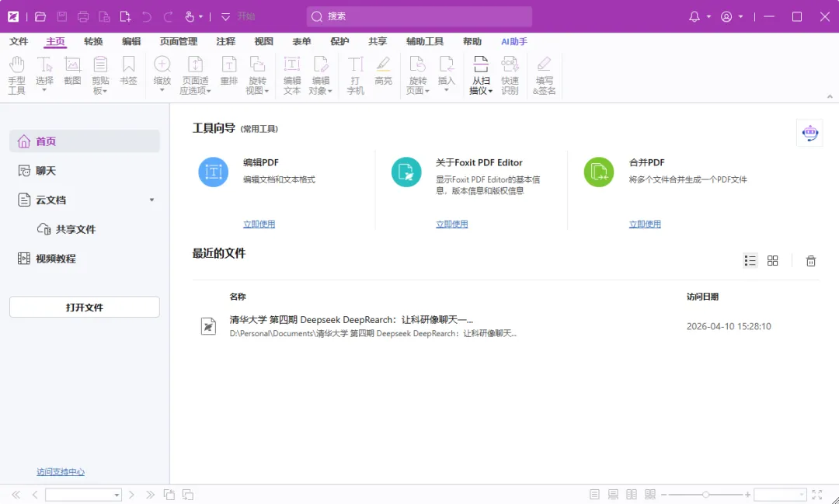Click 立即使用 under 编辑PDF
The width and height of the screenshot is (839, 504).
259,224
